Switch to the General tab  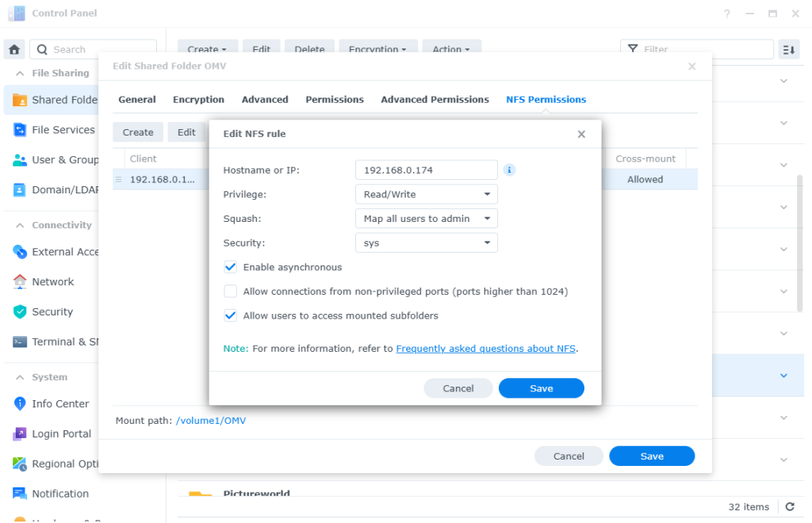[x=136, y=99]
